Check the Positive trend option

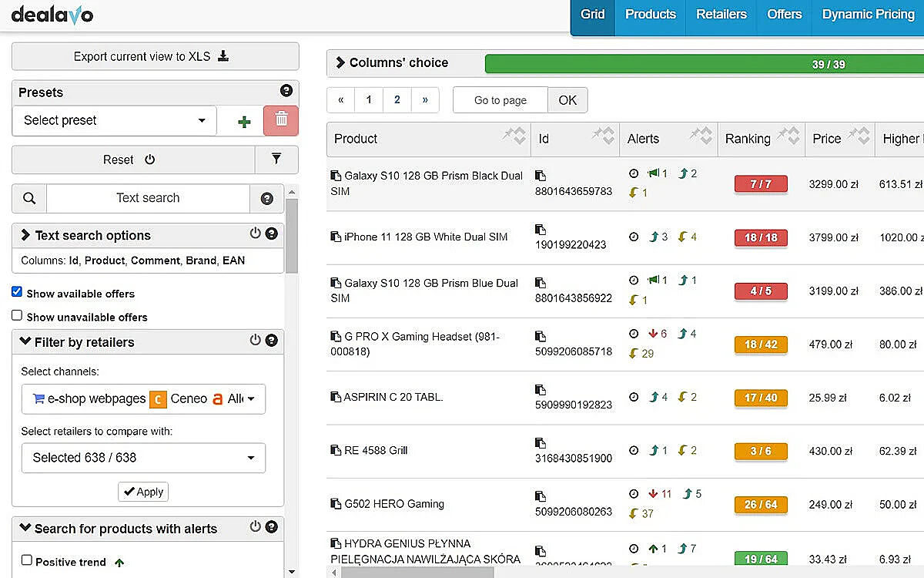[28, 561]
